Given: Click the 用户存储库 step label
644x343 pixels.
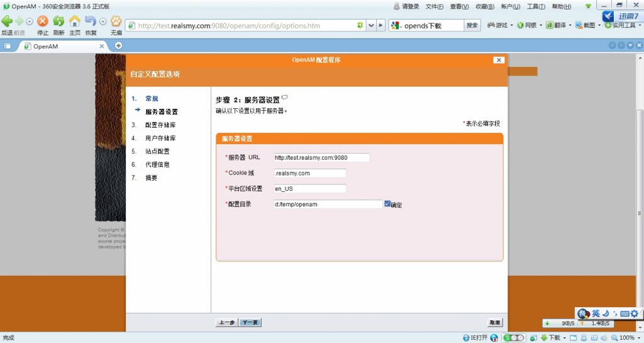Looking at the screenshot, I should click(x=160, y=138).
